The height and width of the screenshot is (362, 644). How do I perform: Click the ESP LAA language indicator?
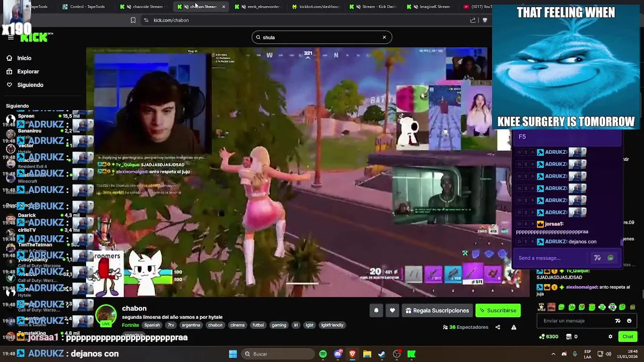(588, 354)
